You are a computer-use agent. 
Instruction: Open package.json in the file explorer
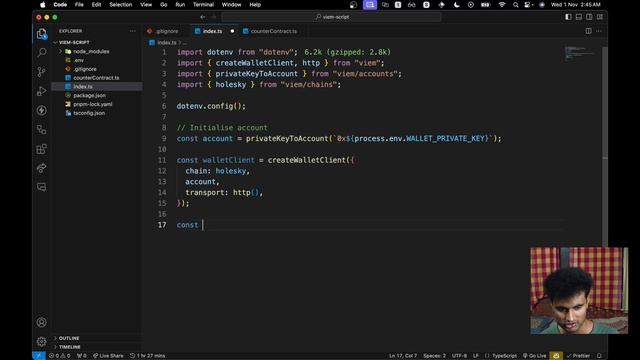(x=89, y=96)
